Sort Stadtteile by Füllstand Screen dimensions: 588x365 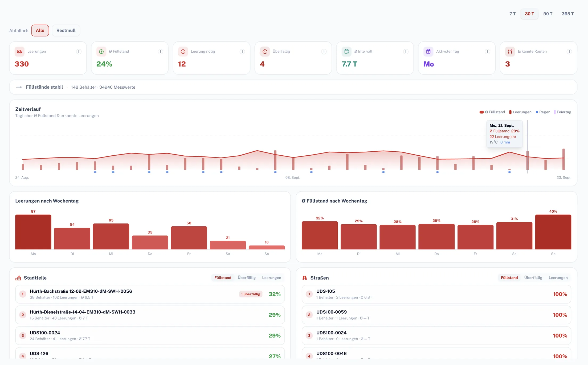point(223,278)
